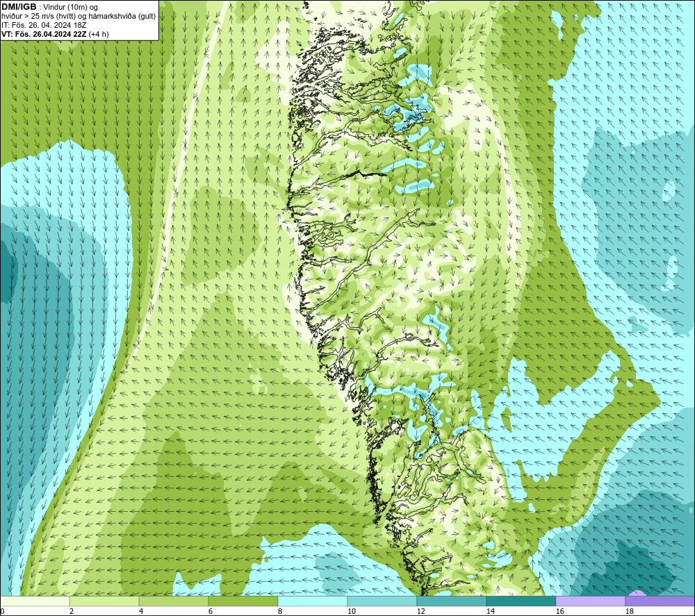Screen dimensions: 695x616
Task: Click the '2' label on the wind scale
Action: [72, 611]
